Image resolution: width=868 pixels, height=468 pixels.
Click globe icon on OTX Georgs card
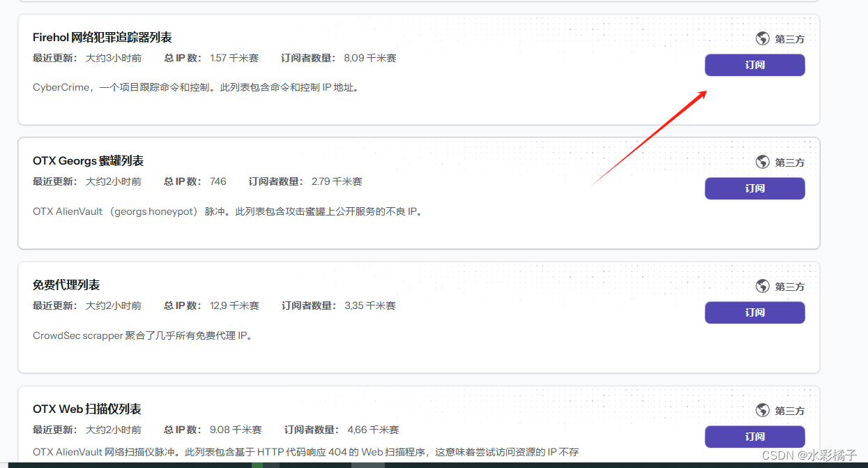pyautogui.click(x=763, y=162)
